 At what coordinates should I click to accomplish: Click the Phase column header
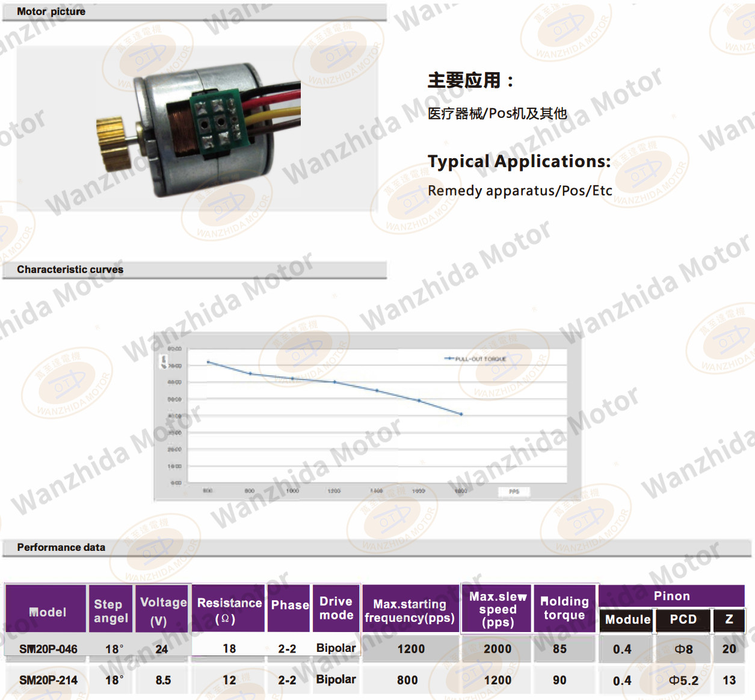pyautogui.click(x=289, y=608)
